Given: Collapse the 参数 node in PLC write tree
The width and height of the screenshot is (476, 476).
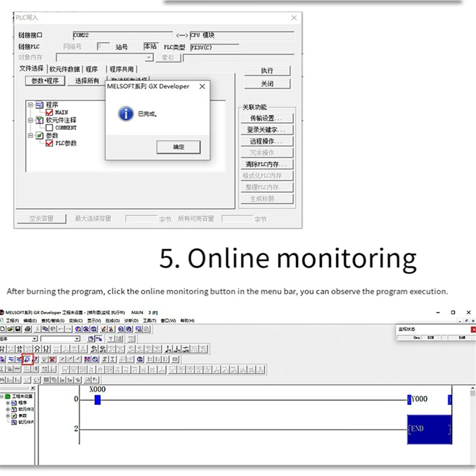Looking at the screenshot, I should tap(31, 135).
